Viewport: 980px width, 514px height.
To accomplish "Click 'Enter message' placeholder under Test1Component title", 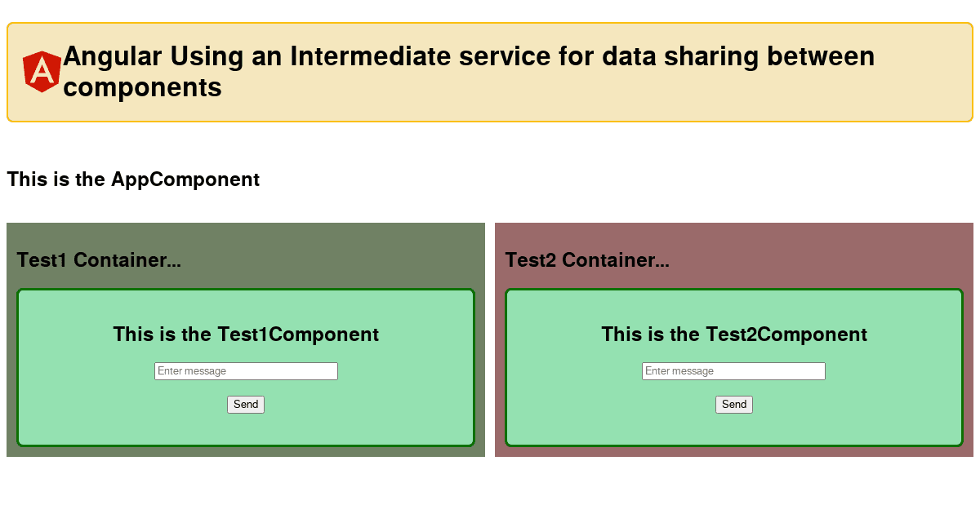I will coord(192,371).
